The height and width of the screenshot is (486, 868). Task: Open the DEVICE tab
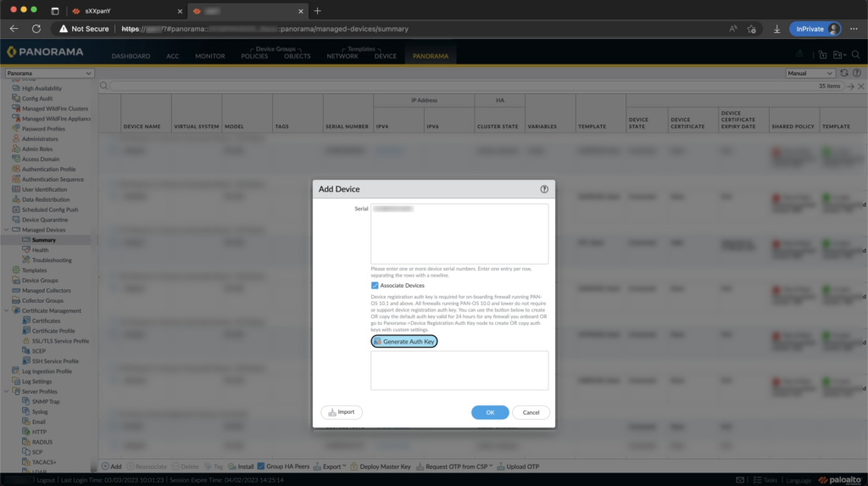(386, 56)
